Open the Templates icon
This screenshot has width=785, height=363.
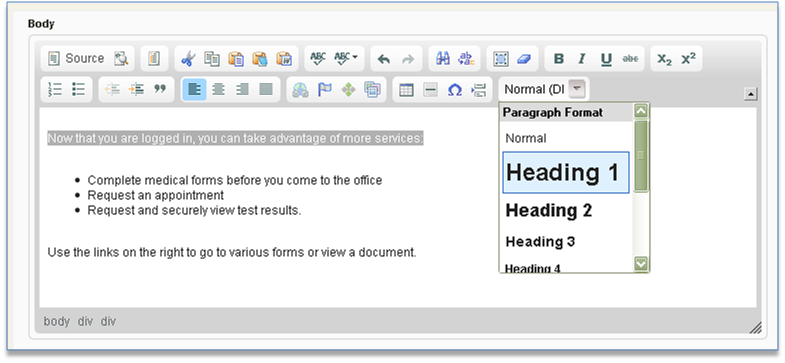154,59
